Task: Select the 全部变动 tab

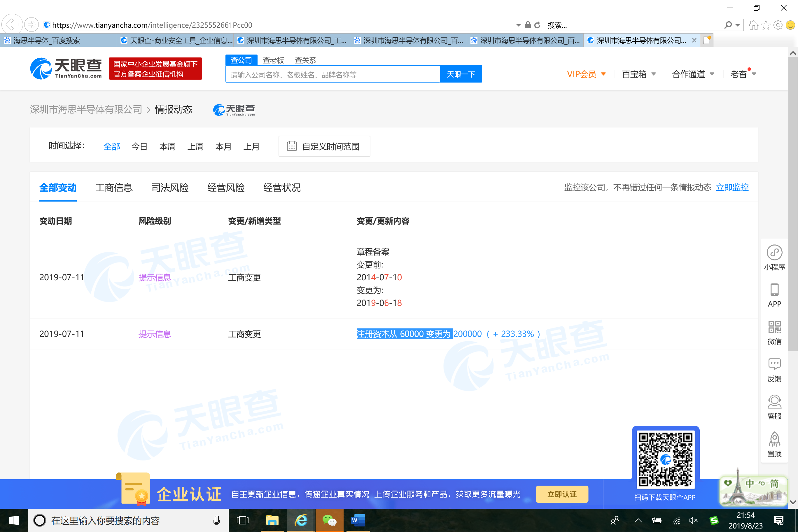Action: point(58,187)
